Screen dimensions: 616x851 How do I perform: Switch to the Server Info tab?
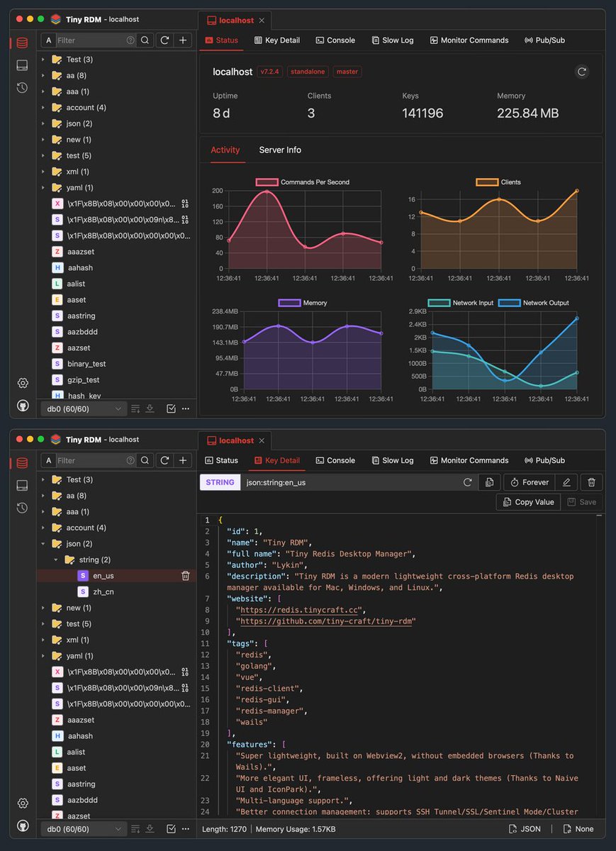point(280,150)
